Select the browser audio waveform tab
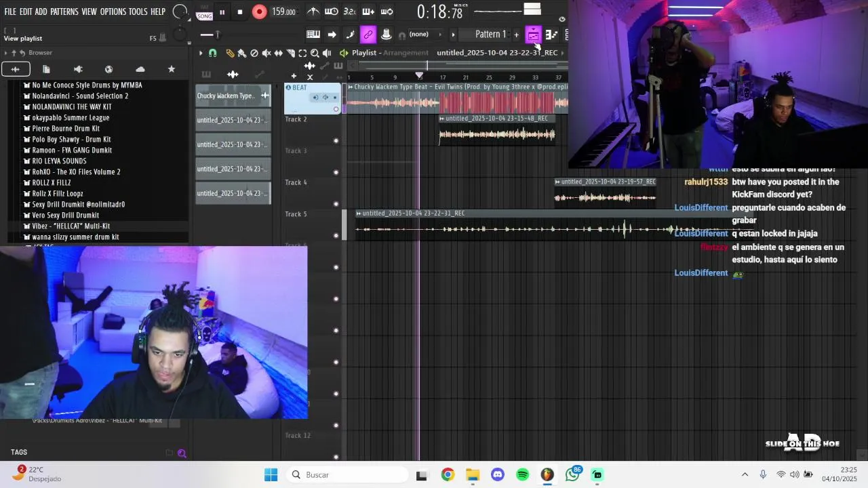The width and height of the screenshot is (868, 488). click(15, 69)
